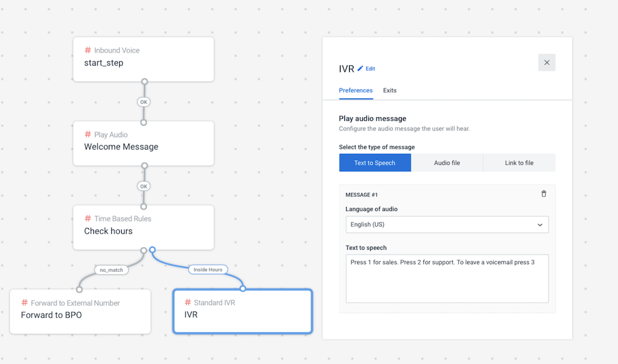Screen dimensions: 618x364
Task: Click the Select the type of message label
Action: tap(377, 147)
